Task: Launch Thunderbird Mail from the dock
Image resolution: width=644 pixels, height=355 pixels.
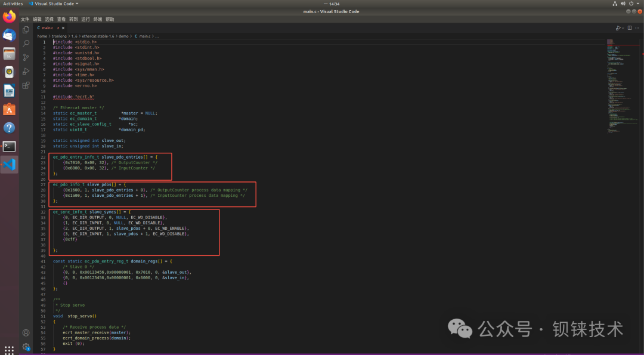Action: click(x=9, y=35)
